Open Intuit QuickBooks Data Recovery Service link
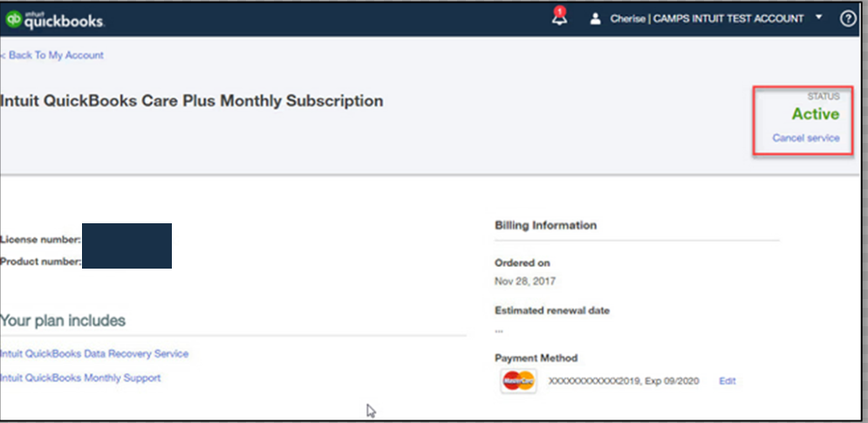 point(94,354)
